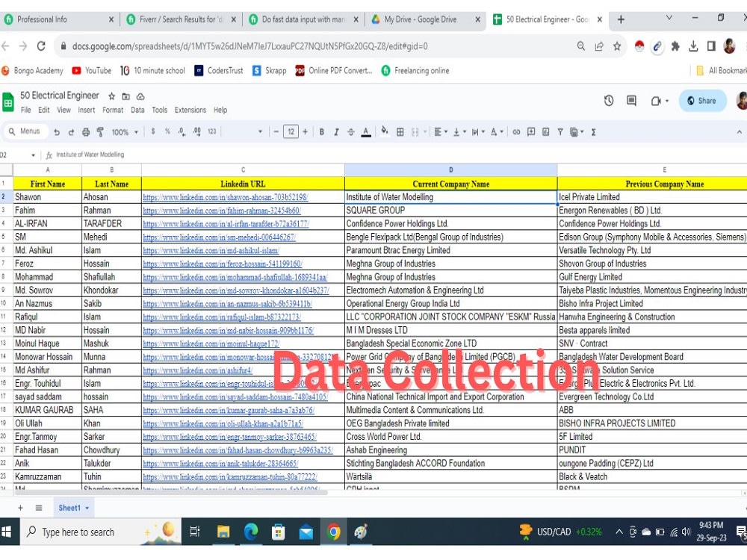Image resolution: width=747 pixels, height=560 pixels.
Task: Decrease font size with minus button
Action: pyautogui.click(x=276, y=132)
